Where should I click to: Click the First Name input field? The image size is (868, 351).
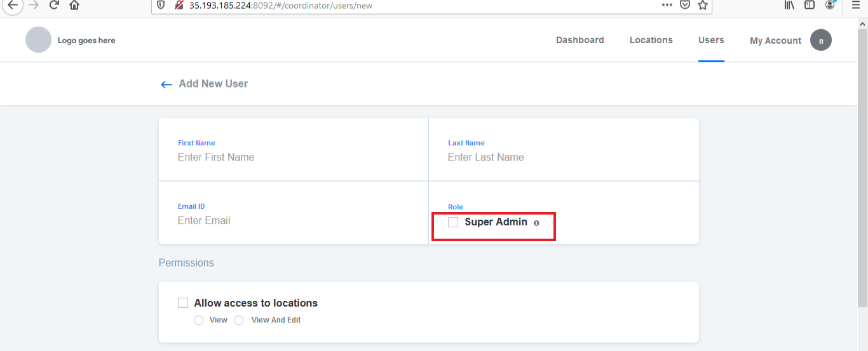294,157
